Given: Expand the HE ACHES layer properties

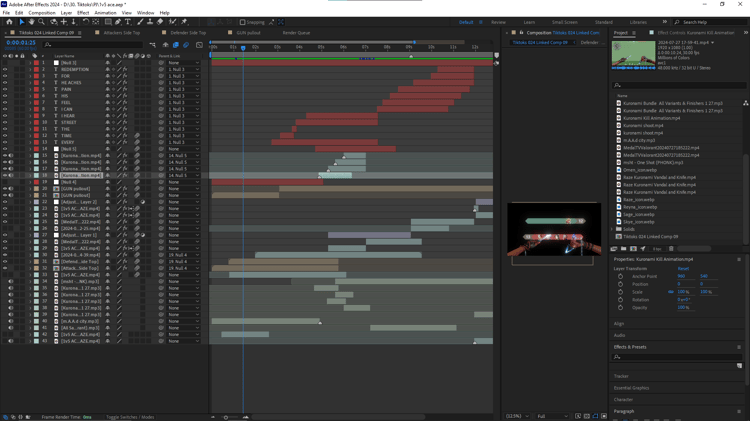Looking at the screenshot, I should point(30,83).
